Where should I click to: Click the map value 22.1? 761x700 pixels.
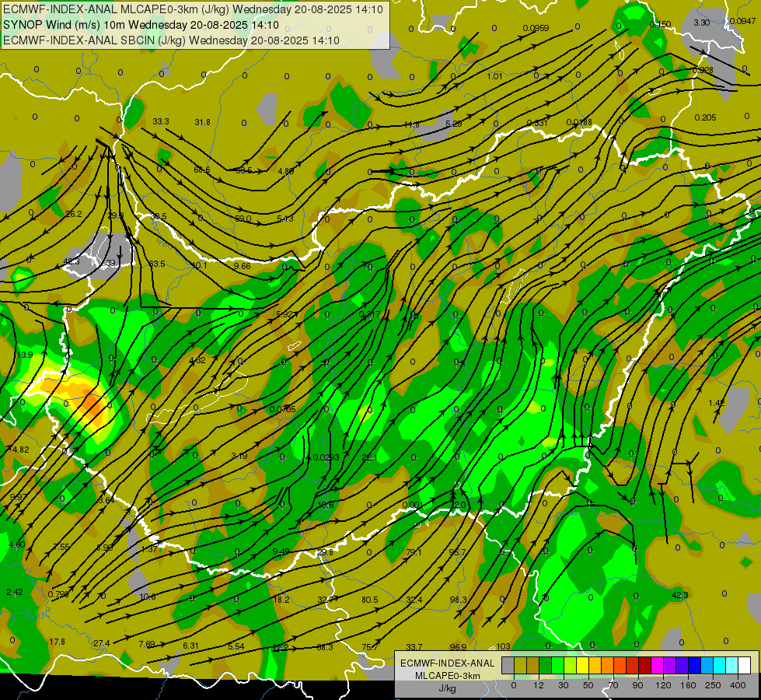370,457
